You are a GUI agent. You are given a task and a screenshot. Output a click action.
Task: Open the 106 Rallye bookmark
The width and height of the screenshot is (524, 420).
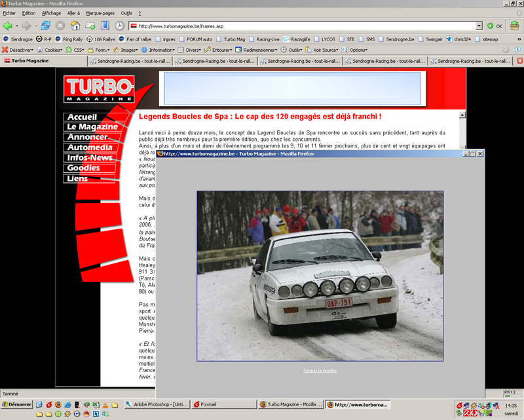[101, 39]
